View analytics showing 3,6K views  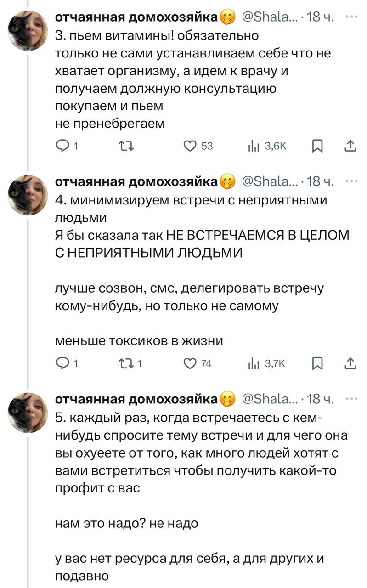pyautogui.click(x=253, y=146)
